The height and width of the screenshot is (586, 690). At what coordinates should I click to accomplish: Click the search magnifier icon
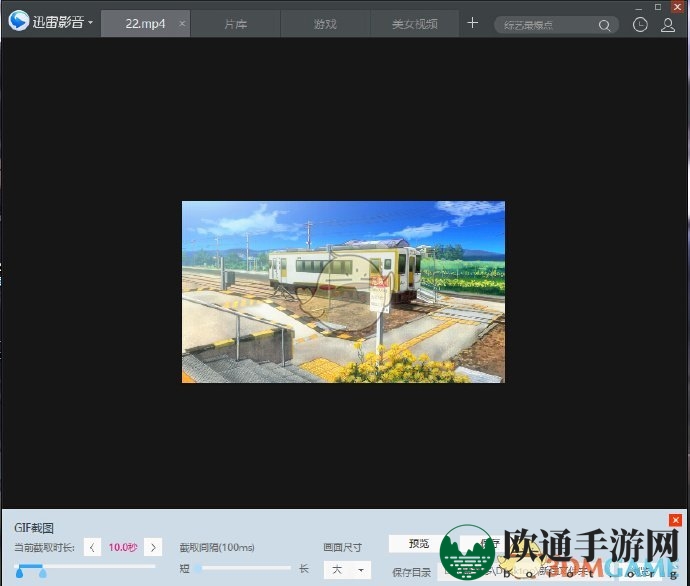click(605, 26)
